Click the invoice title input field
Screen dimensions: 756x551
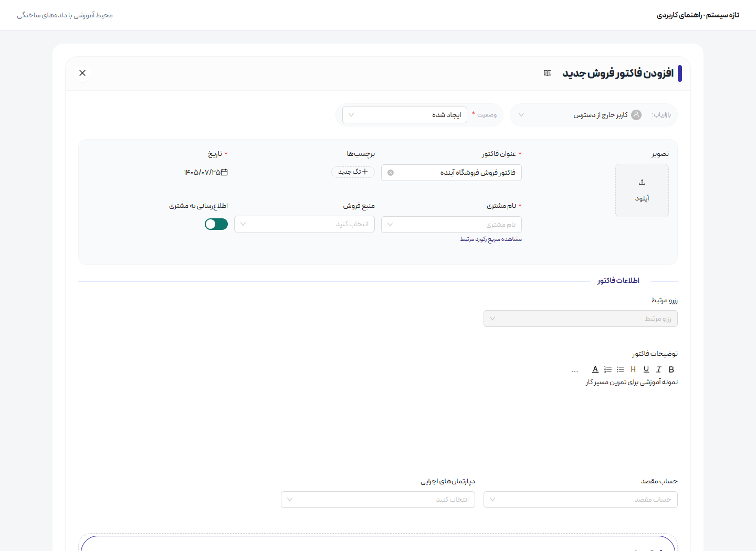(451, 173)
